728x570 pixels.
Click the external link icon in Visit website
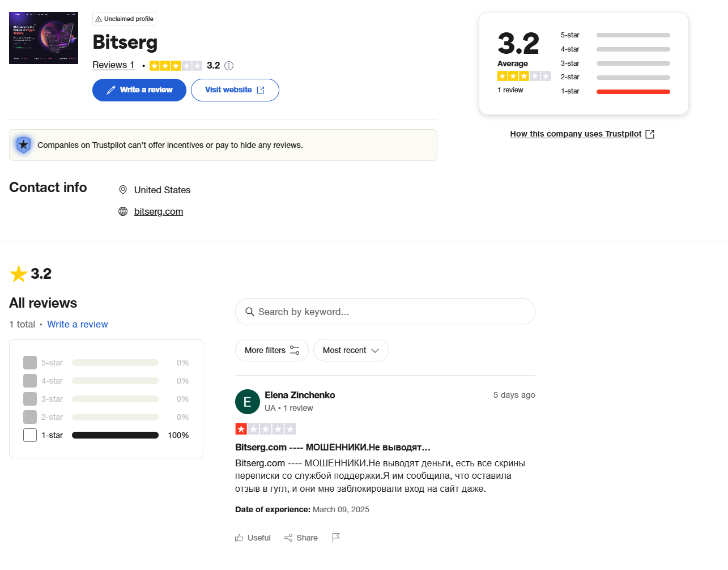(261, 90)
